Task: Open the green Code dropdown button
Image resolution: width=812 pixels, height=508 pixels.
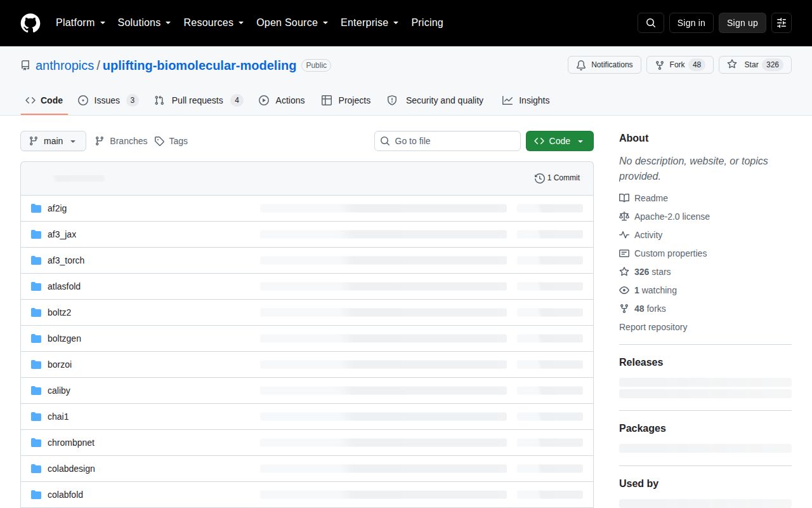Action: coord(560,141)
